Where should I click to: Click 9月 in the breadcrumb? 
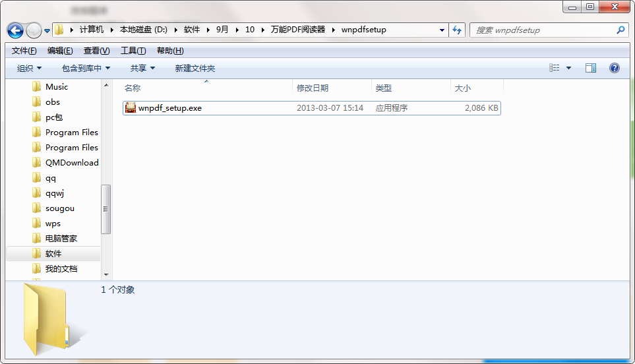(222, 30)
